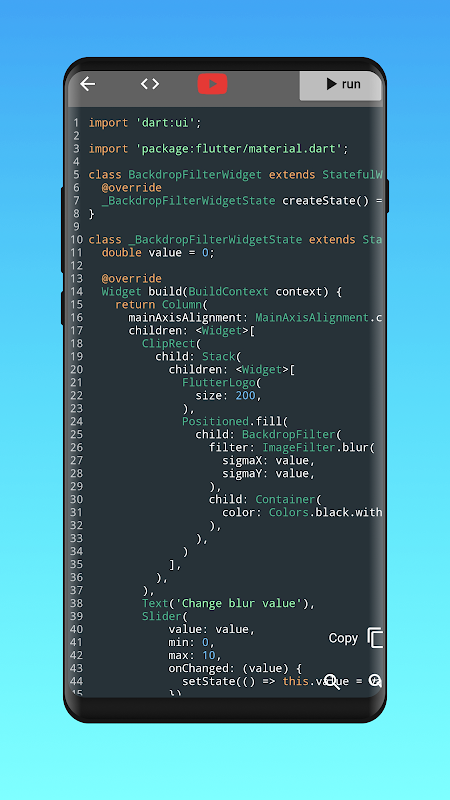450x800 pixels.
Task: Click the BackdropFilterWidget class name
Action: 194,174
